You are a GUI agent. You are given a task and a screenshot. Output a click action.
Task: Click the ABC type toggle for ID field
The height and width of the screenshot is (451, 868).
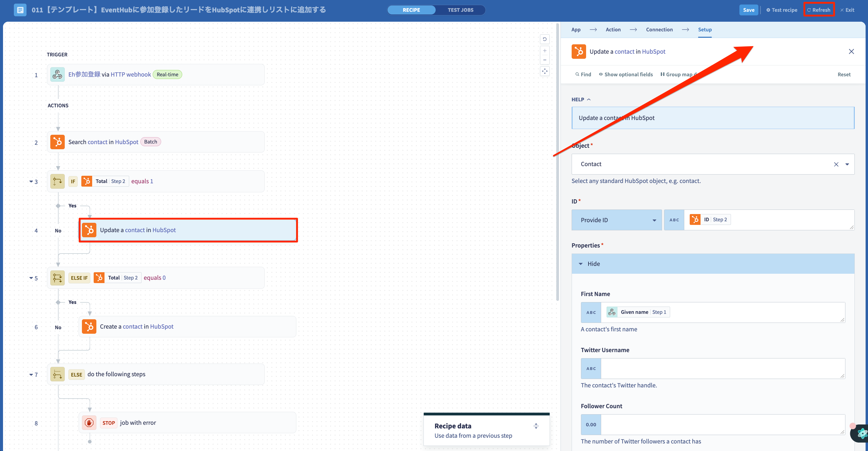click(x=674, y=220)
